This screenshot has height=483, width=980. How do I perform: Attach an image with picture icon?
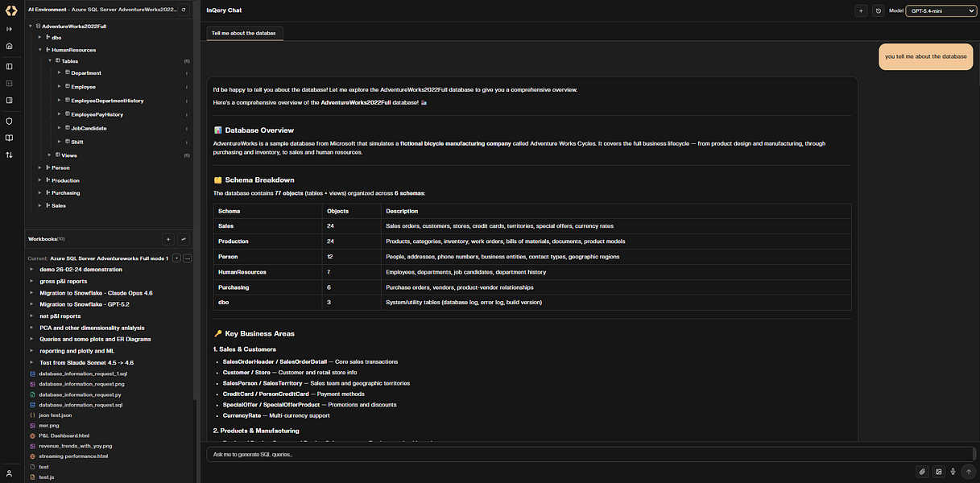(938, 472)
